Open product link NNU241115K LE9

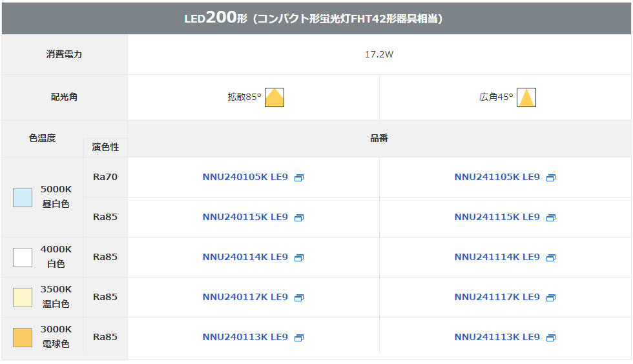pyautogui.click(x=497, y=217)
